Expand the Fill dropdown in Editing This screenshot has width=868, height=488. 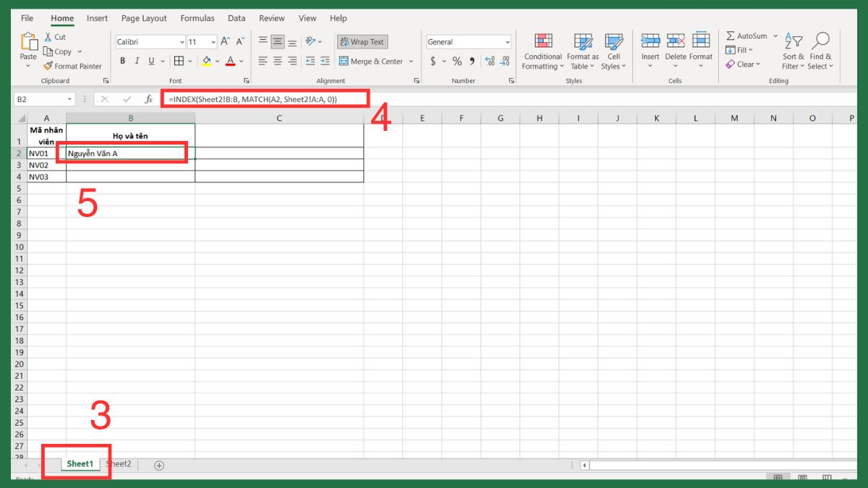[x=751, y=50]
